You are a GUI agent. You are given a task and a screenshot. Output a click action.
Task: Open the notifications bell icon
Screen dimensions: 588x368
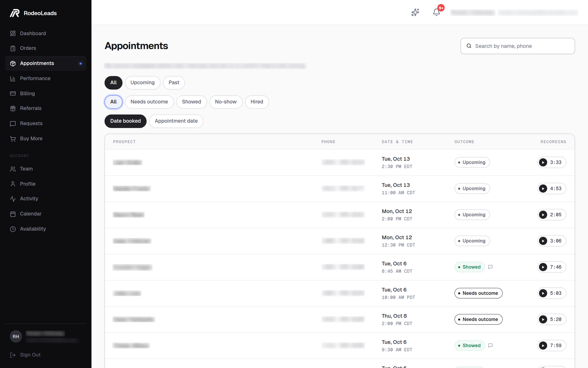436,12
